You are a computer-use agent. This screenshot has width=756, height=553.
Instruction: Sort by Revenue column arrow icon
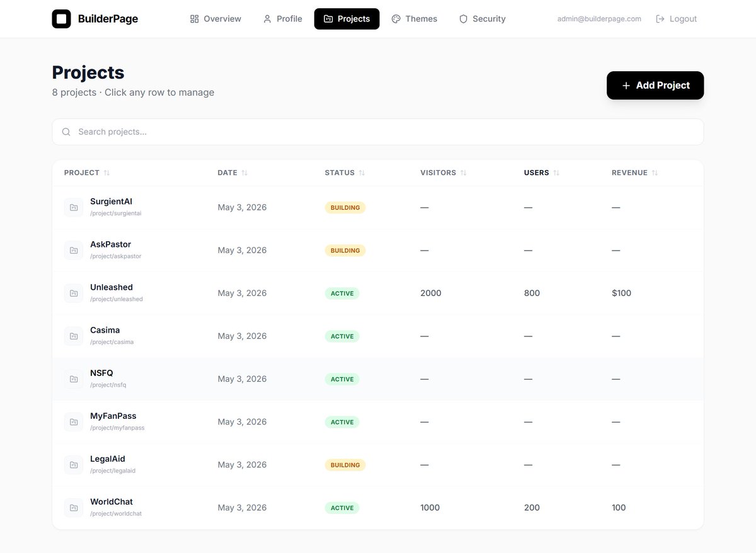(655, 173)
